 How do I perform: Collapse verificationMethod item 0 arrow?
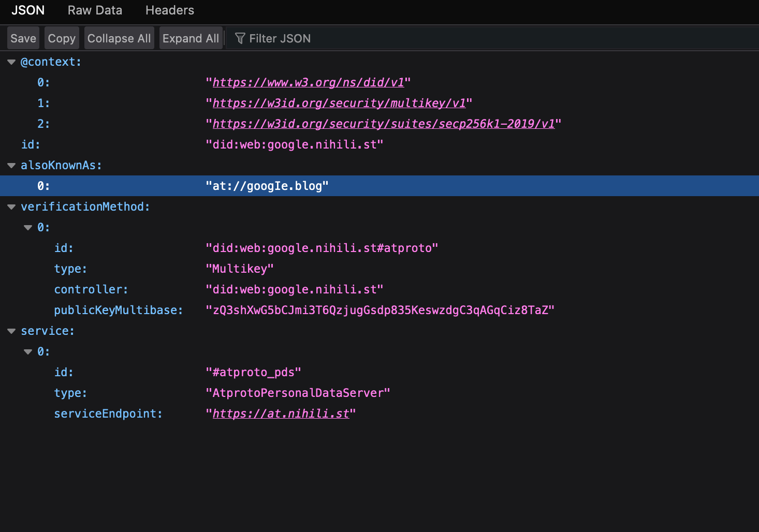point(28,228)
